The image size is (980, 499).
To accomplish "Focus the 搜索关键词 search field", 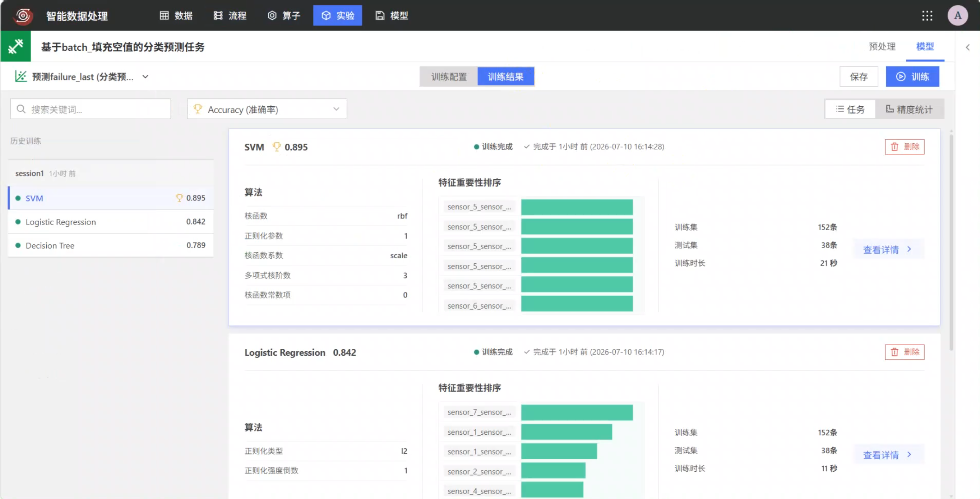I will pyautogui.click(x=91, y=109).
